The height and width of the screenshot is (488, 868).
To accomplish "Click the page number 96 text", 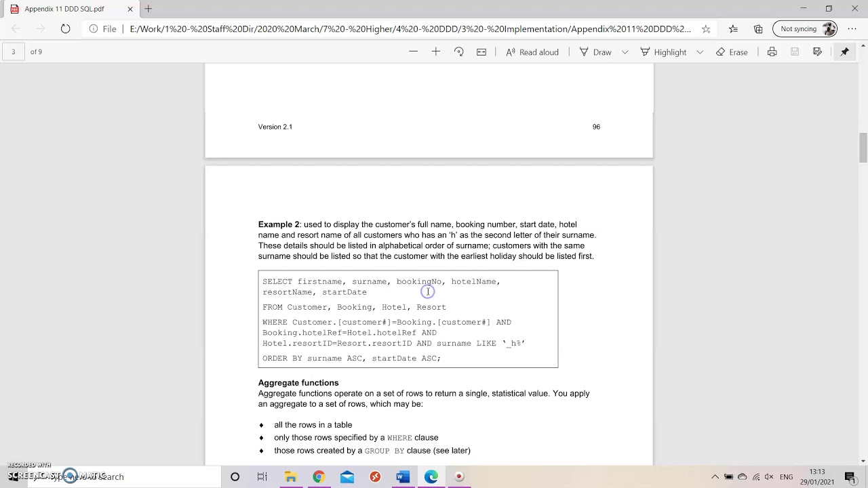I will [x=596, y=127].
